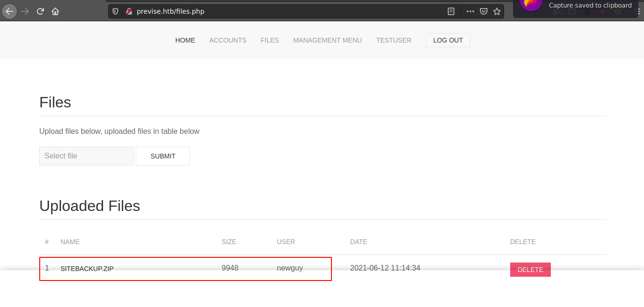Open page actions three-dot menu
Screen dimensions: 644x307
click(x=470, y=11)
